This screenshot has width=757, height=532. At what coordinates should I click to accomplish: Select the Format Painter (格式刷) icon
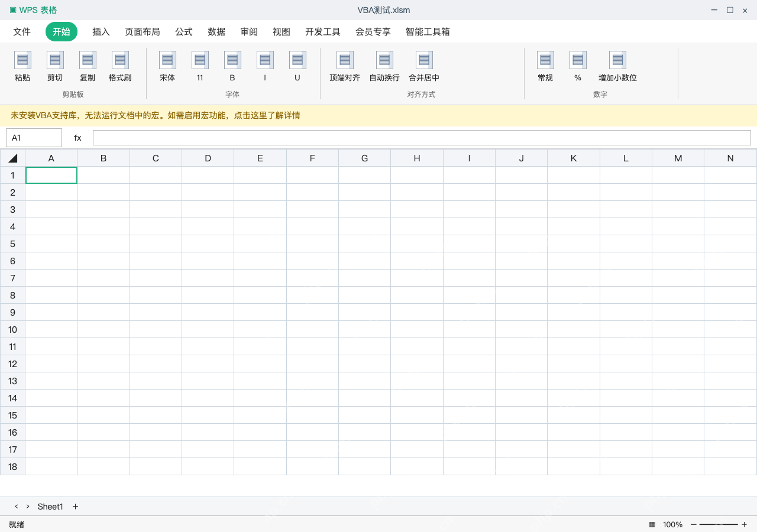(120, 60)
